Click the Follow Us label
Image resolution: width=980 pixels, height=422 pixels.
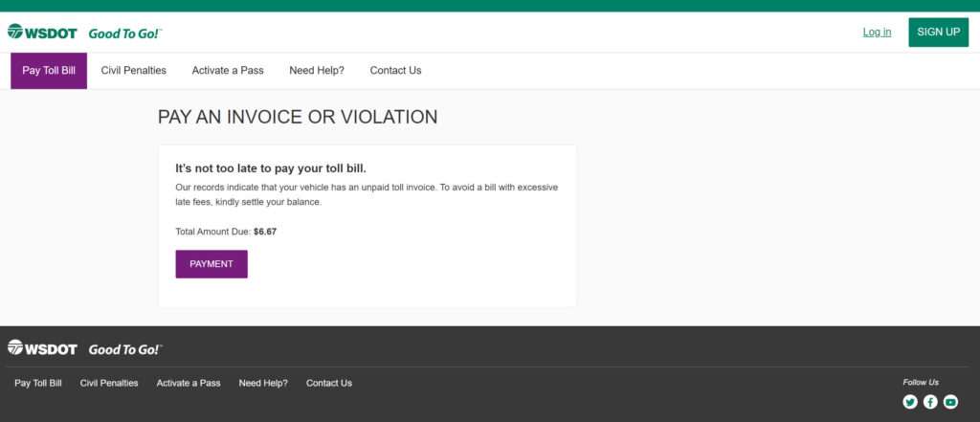921,382
